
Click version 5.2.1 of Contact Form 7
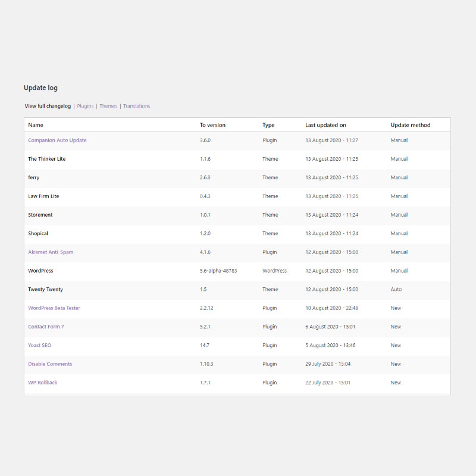click(x=205, y=327)
